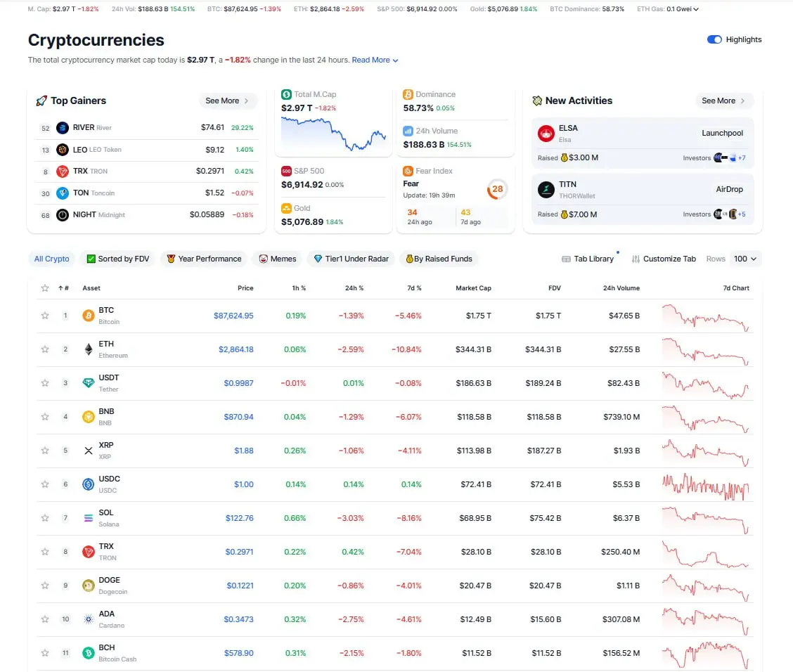Click the LEO Token icon in Top Gainers
Screen dimensions: 793x672
(62, 150)
